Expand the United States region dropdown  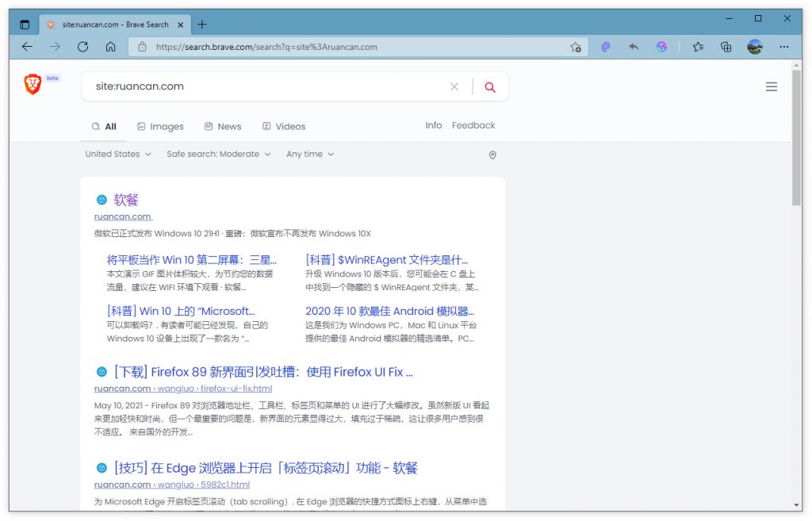pos(117,154)
